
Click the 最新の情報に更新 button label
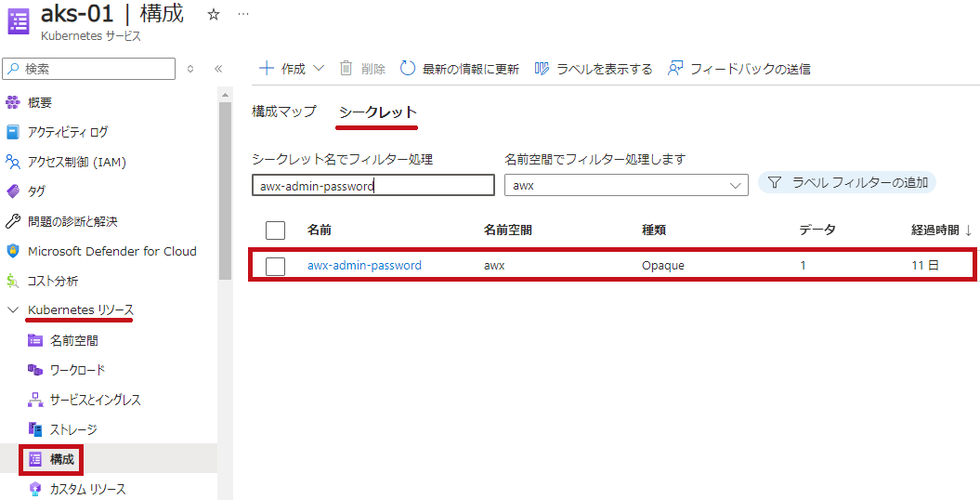coord(471,69)
